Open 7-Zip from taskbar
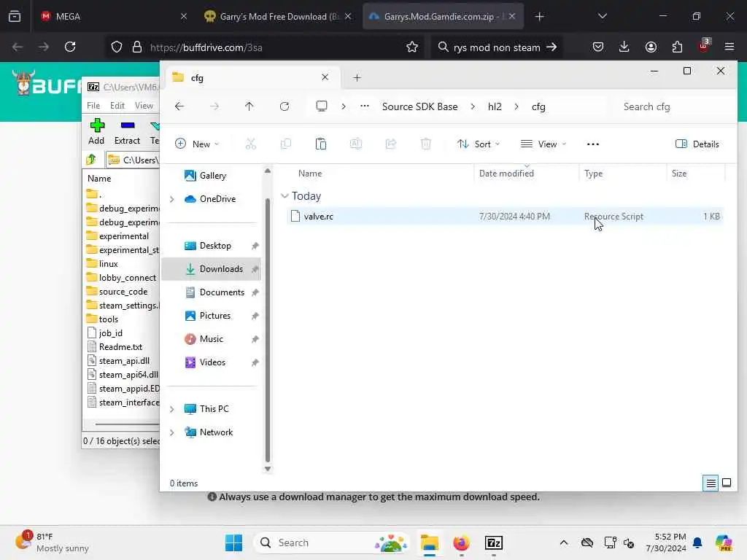 [x=494, y=542]
